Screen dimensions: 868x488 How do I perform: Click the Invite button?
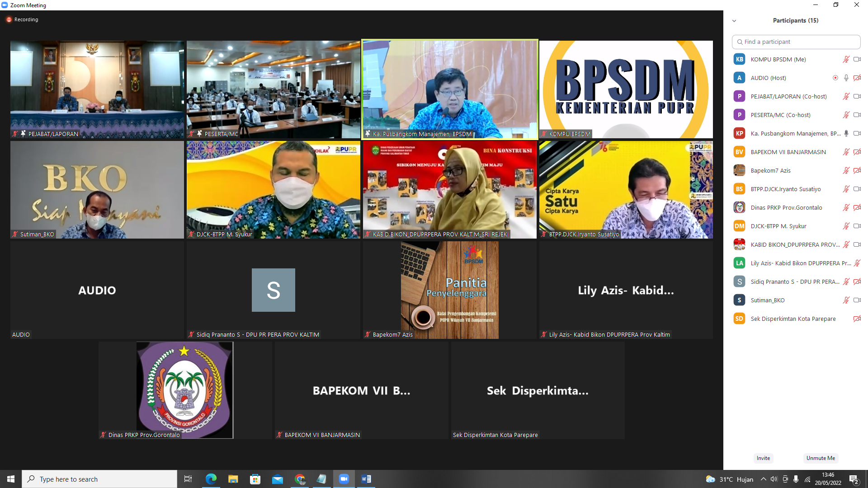point(763,458)
